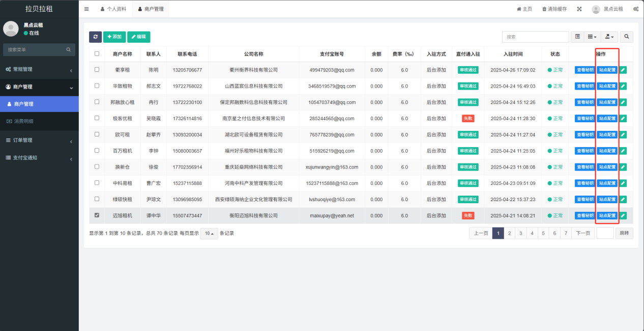Collapse the 商户管理 sidebar group
The image size is (644, 331).
(x=39, y=87)
